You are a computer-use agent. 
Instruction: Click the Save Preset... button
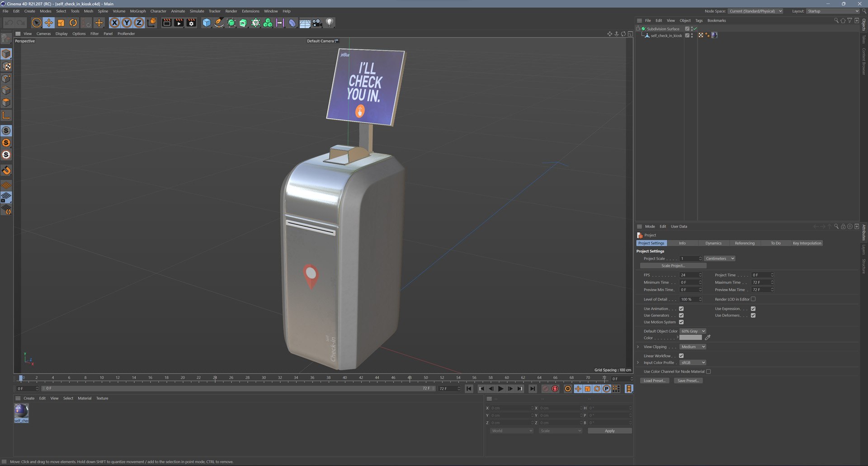pos(688,381)
